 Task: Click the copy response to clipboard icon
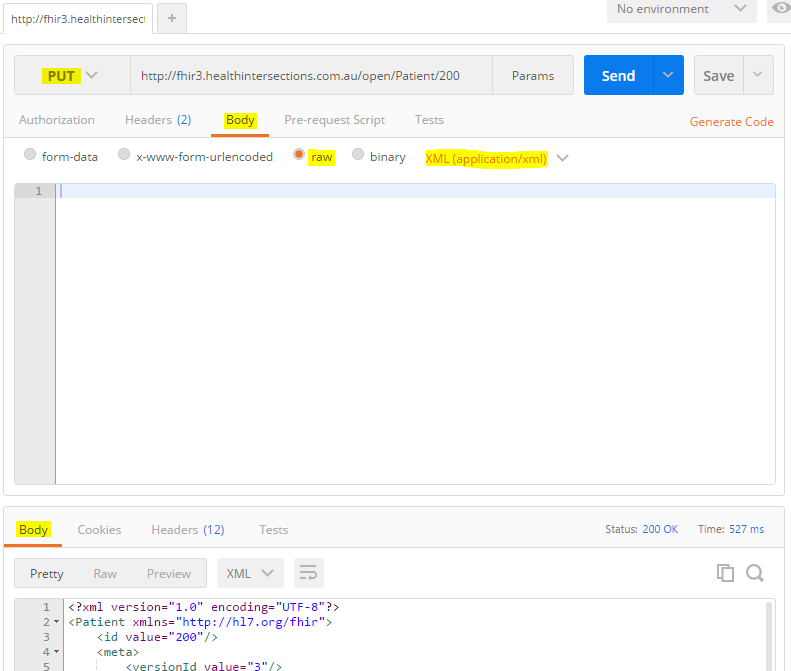(725, 573)
